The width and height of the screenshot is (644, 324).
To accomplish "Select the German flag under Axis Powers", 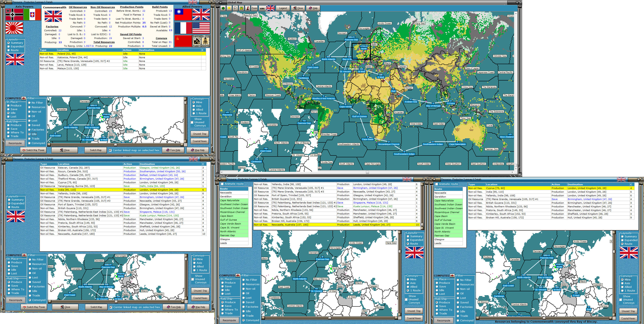I will (14, 15).
